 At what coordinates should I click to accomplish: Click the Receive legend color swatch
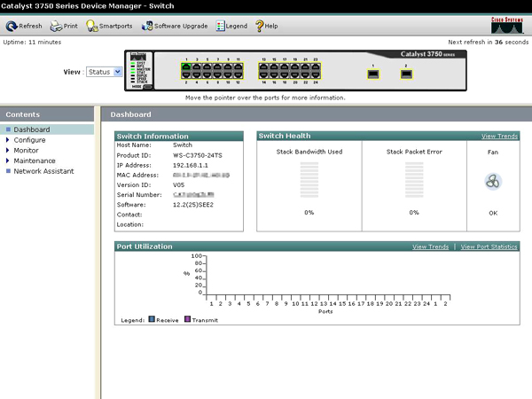click(x=152, y=319)
